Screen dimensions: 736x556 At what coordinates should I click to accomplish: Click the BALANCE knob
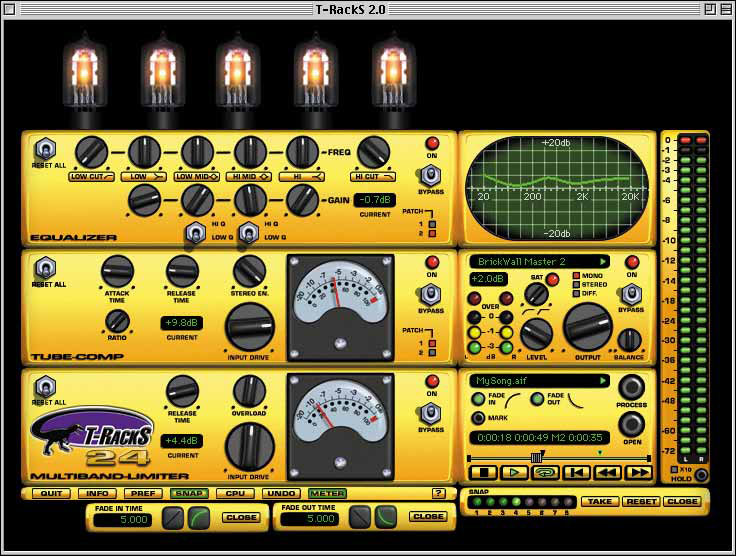pos(629,340)
